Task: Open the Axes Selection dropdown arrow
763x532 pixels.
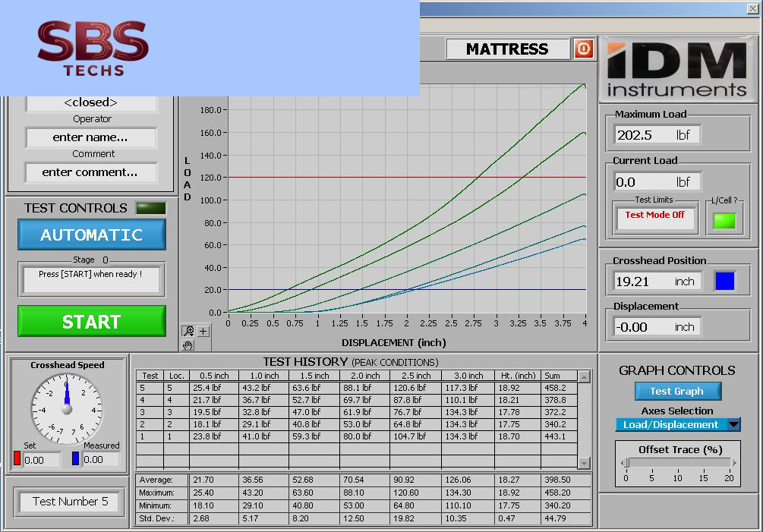Action: pyautogui.click(x=733, y=424)
